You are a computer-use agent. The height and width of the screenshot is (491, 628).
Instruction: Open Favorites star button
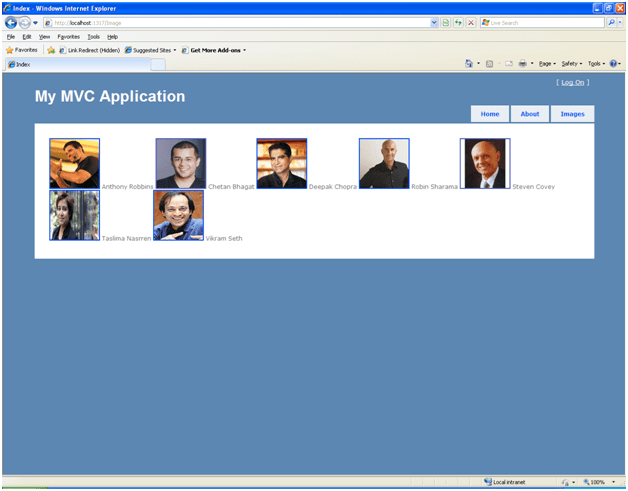click(x=21, y=49)
